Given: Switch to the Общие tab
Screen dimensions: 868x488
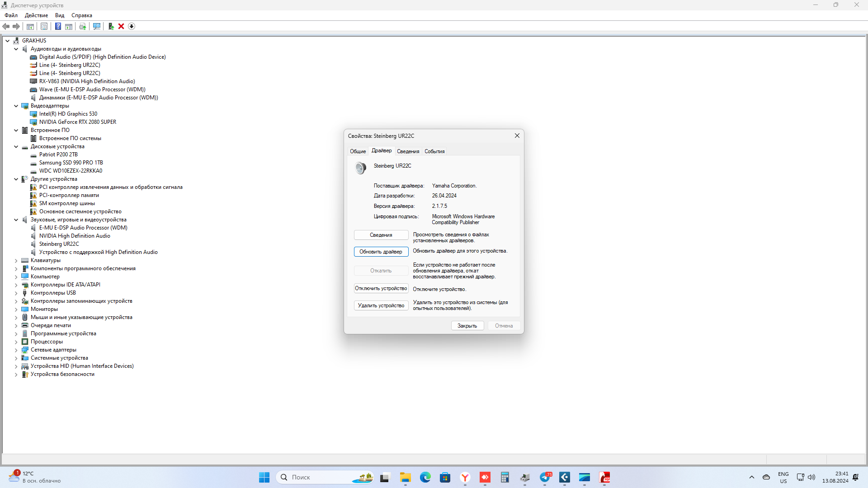Looking at the screenshot, I should point(358,151).
